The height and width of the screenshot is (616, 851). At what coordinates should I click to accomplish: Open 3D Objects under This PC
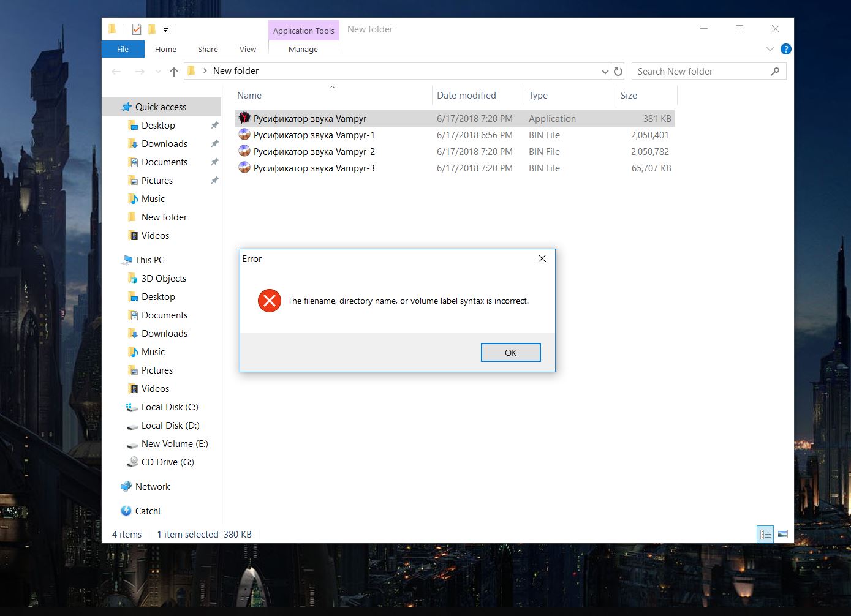(164, 278)
